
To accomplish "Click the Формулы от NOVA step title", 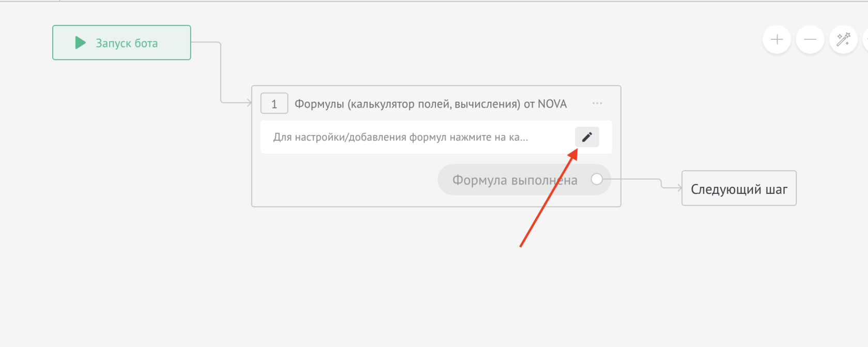I will (x=430, y=104).
